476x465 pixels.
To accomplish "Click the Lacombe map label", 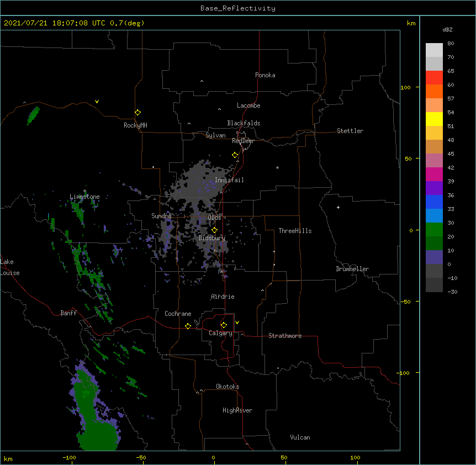I will coord(248,105).
